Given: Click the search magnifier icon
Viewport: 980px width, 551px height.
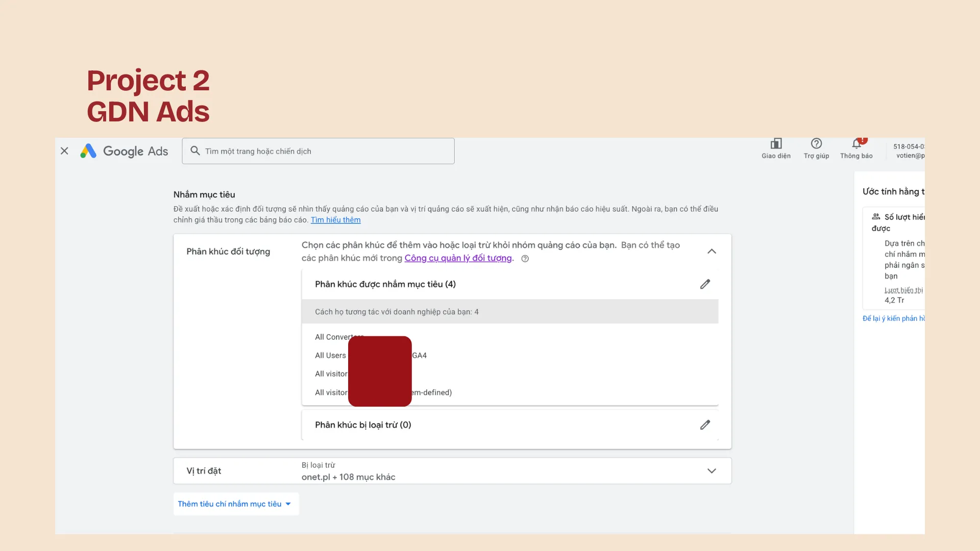Looking at the screenshot, I should point(195,151).
